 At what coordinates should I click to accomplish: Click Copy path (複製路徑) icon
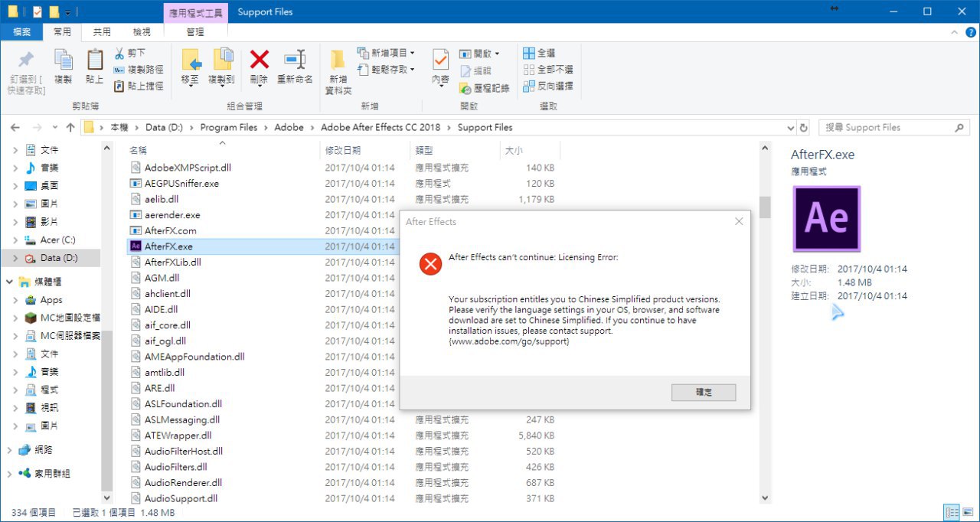point(119,70)
